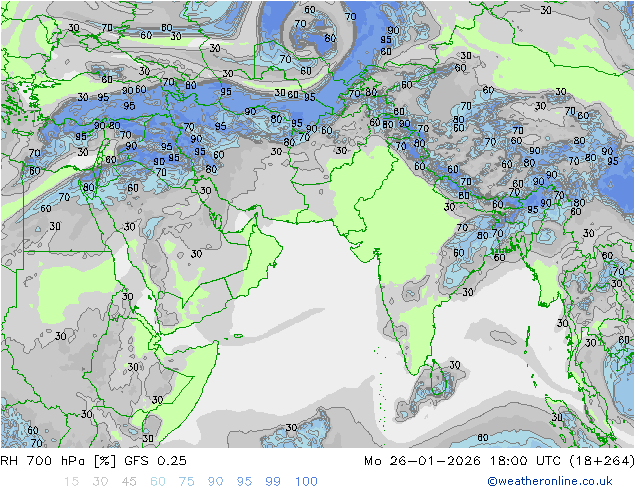Image resolution: width=634 pixels, height=490 pixels.
Task: Click the '18:00 UTC' time text
Action: [525, 461]
